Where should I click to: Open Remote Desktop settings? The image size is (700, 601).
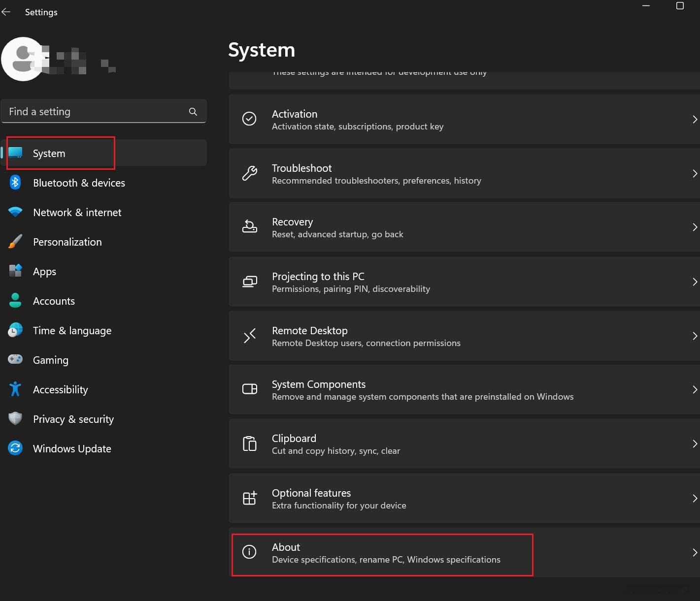click(x=464, y=336)
